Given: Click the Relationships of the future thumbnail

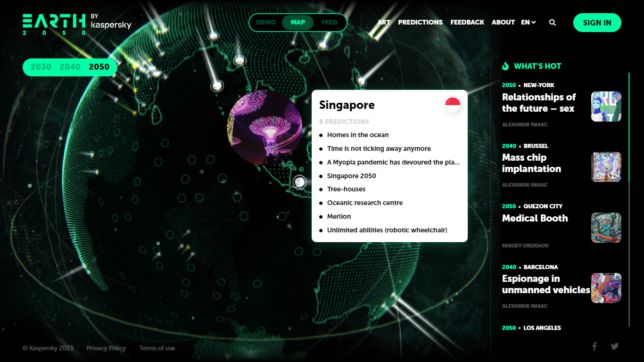Looking at the screenshot, I should pyautogui.click(x=606, y=107).
